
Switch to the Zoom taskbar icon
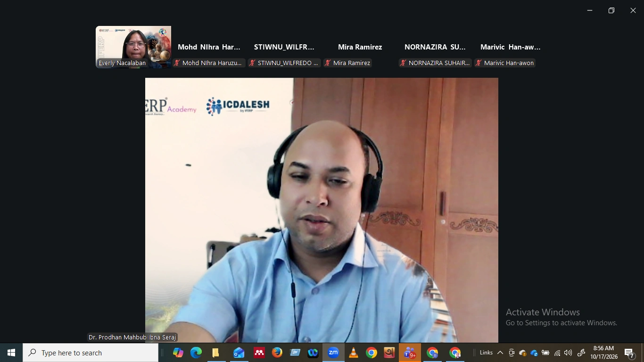tap(333, 353)
